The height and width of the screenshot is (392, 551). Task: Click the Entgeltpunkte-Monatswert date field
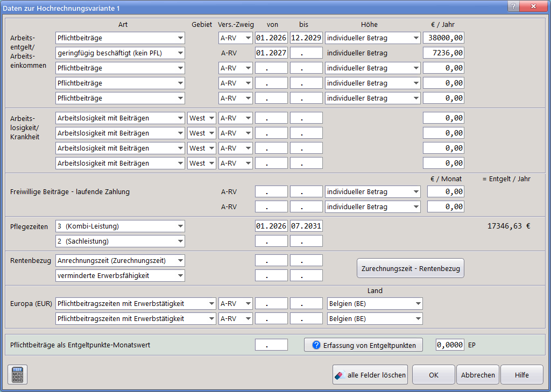coord(271,345)
